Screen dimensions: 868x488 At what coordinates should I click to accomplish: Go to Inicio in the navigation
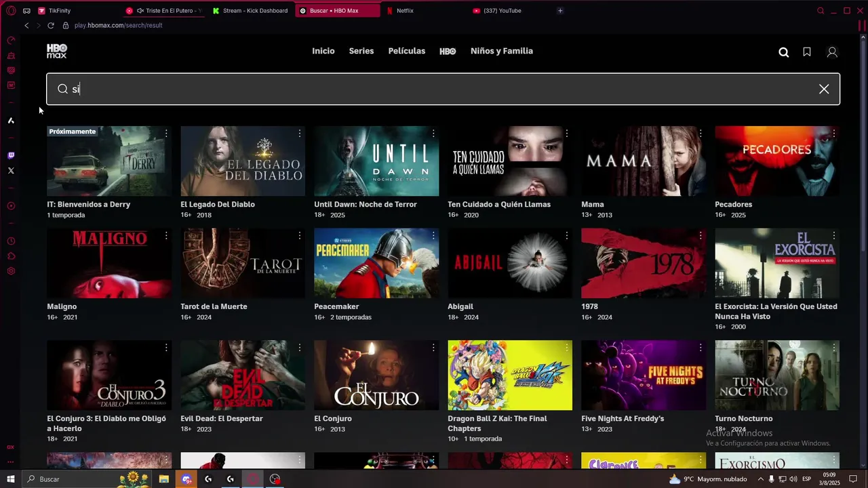pos(323,52)
